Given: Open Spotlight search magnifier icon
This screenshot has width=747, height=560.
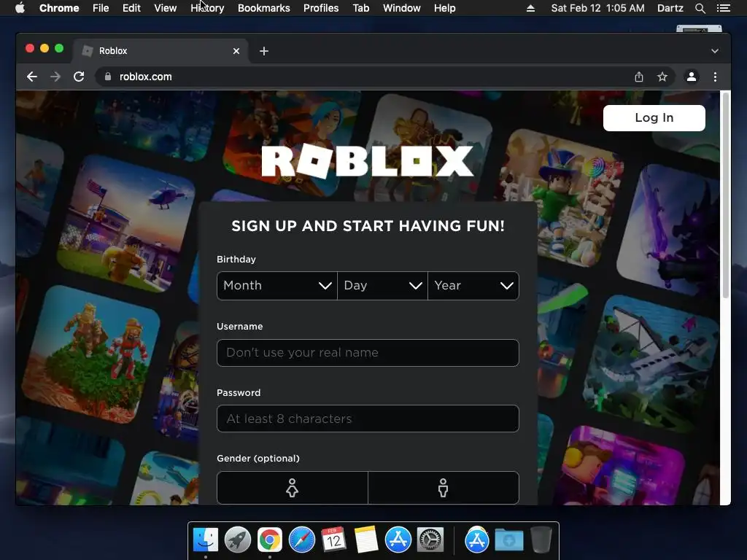Looking at the screenshot, I should click(700, 8).
